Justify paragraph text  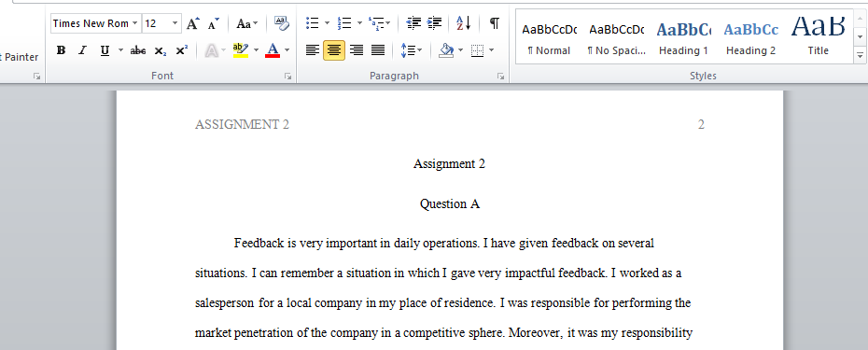(x=378, y=50)
